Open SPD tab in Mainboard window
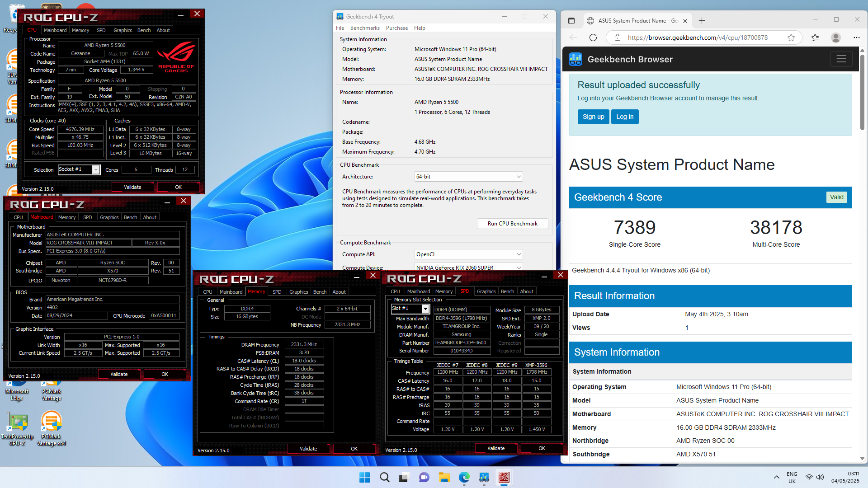The width and height of the screenshot is (868, 488). 88,217
